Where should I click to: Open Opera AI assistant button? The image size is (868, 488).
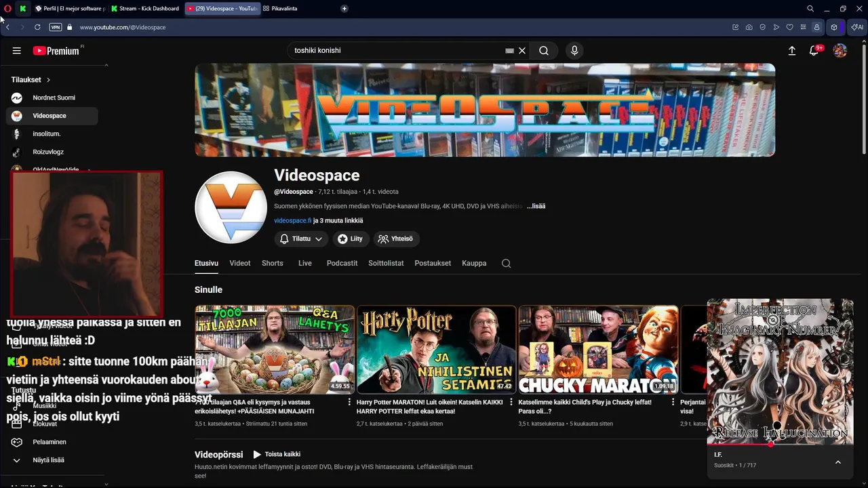(x=856, y=27)
